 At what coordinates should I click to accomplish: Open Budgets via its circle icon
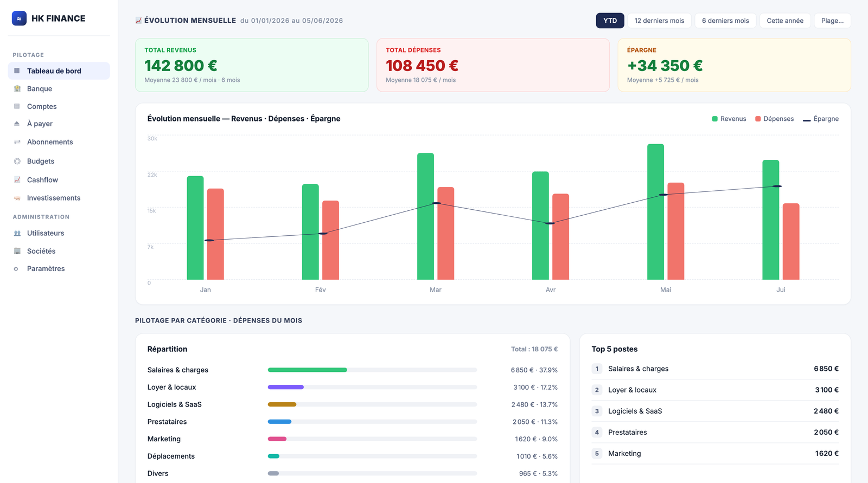click(17, 161)
